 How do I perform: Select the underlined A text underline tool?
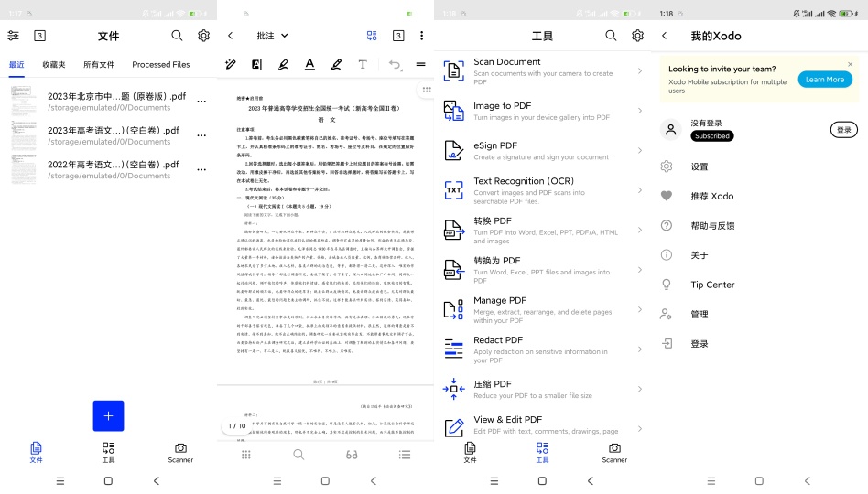309,64
